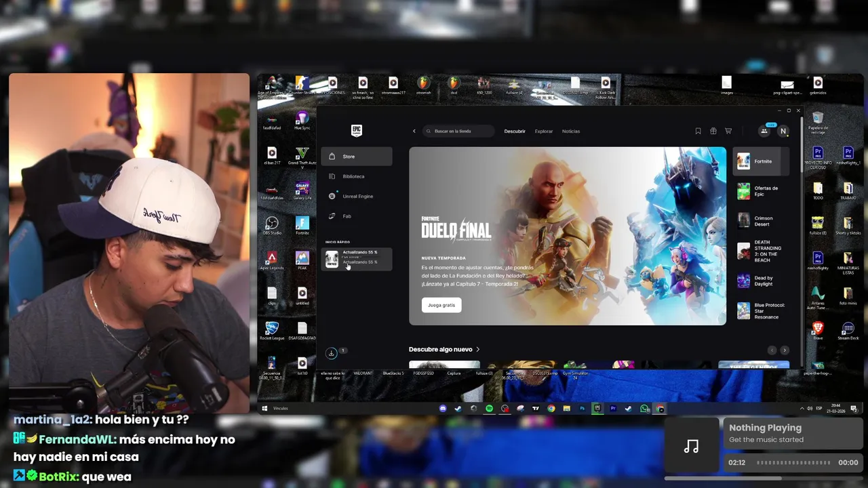The height and width of the screenshot is (488, 868).
Task: Select the PEAK desktop icon
Action: (302, 260)
